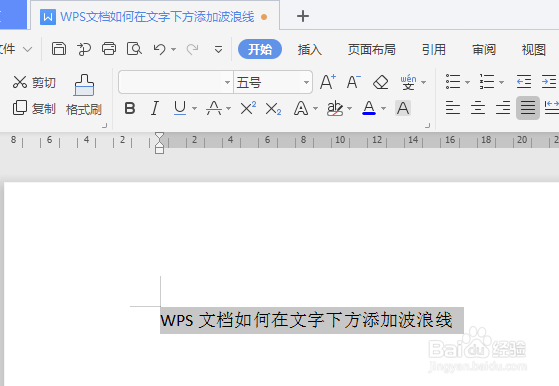Click the WPS document icon on the tab
Viewport: 559px width, 386px height.
coord(48,17)
